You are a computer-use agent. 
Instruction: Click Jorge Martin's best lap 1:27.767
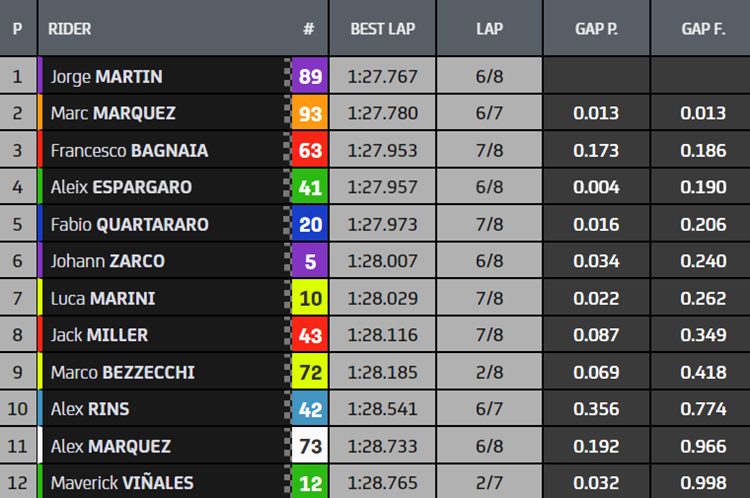coord(383,76)
